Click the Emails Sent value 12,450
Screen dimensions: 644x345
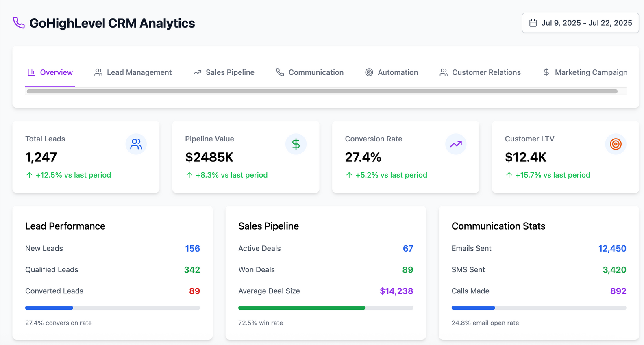pos(612,249)
